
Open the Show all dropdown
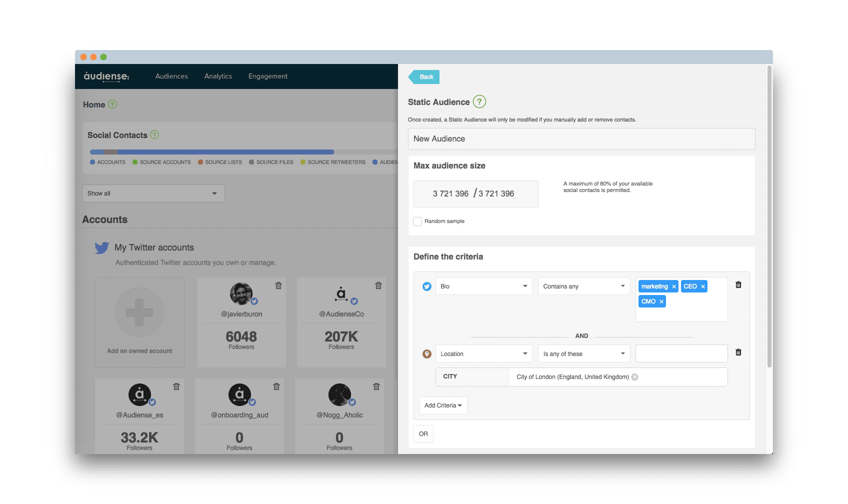[x=153, y=193]
